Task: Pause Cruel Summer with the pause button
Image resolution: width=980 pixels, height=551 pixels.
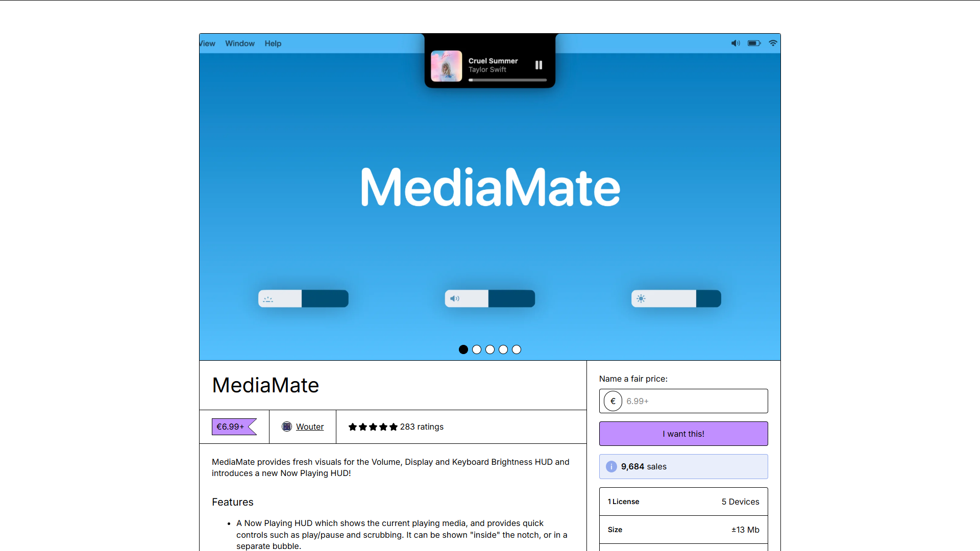Action: tap(538, 65)
